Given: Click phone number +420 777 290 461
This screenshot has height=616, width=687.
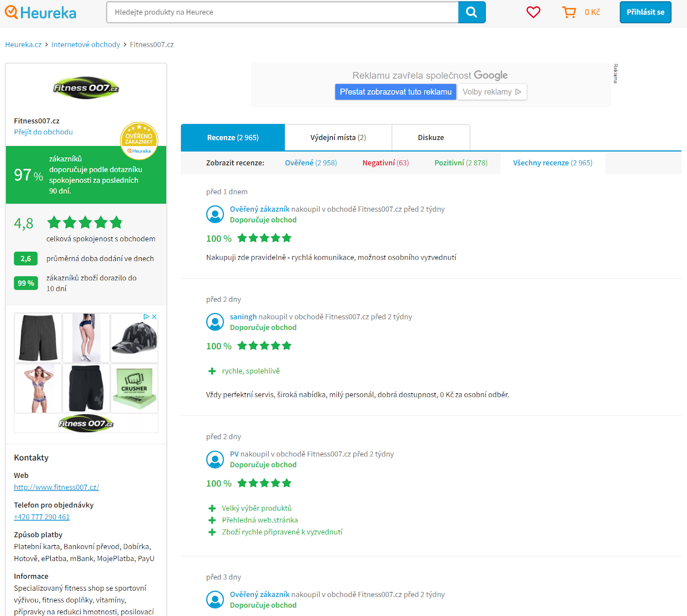Looking at the screenshot, I should (x=42, y=517).
